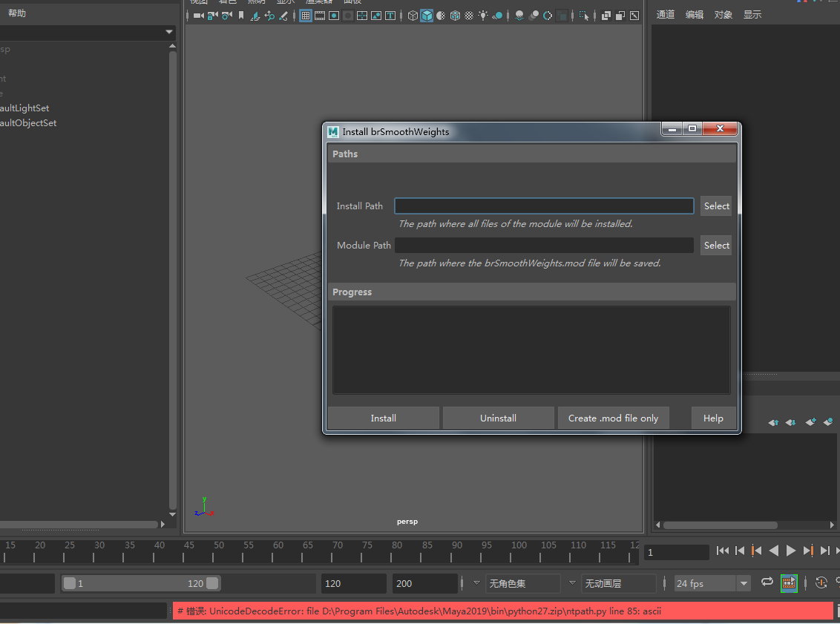Click the 2D Pan/Zoom icon
Image resolution: width=840 pixels, height=624 pixels.
(x=269, y=16)
